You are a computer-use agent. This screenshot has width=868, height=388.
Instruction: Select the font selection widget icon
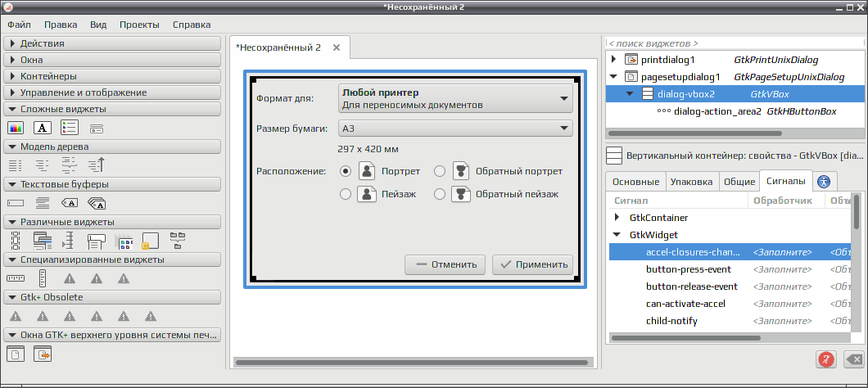(43, 129)
